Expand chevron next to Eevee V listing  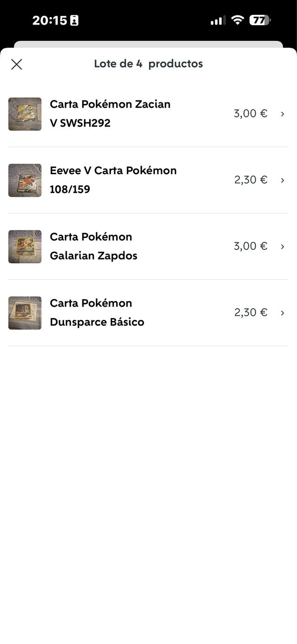pos(282,180)
